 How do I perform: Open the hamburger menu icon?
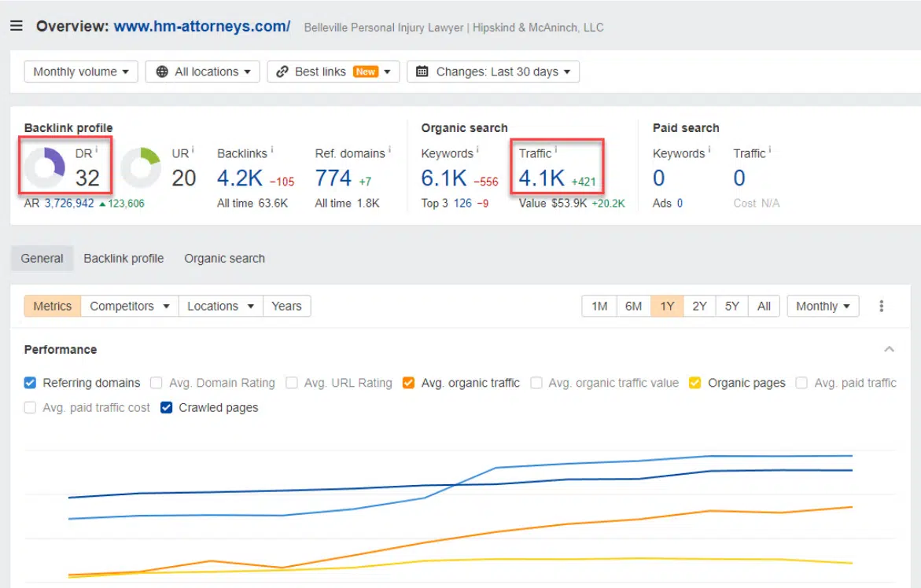click(17, 26)
